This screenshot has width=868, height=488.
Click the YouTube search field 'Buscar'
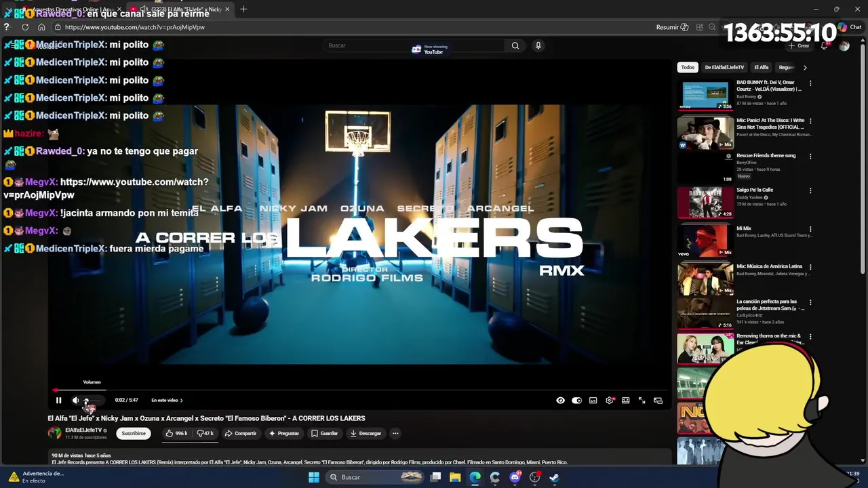[x=412, y=45]
